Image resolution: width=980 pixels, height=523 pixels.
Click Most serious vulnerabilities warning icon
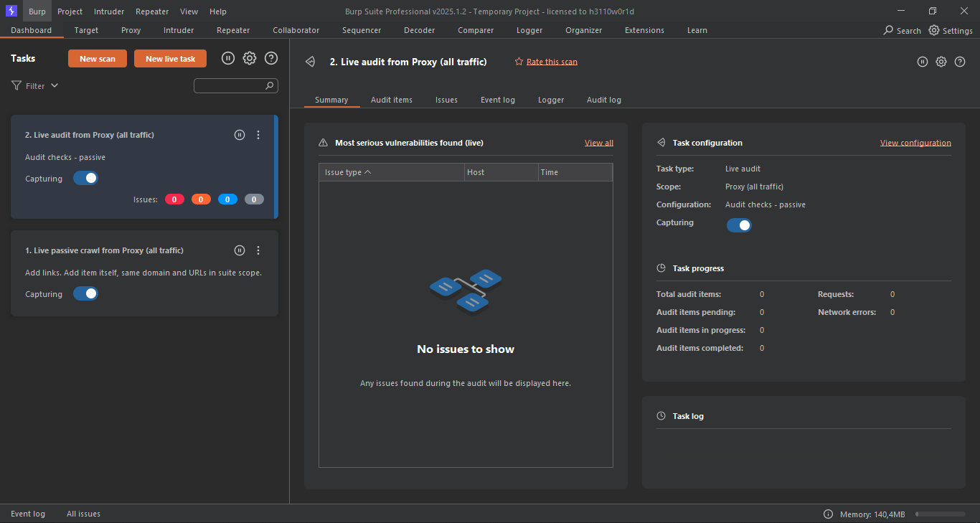[x=323, y=143]
